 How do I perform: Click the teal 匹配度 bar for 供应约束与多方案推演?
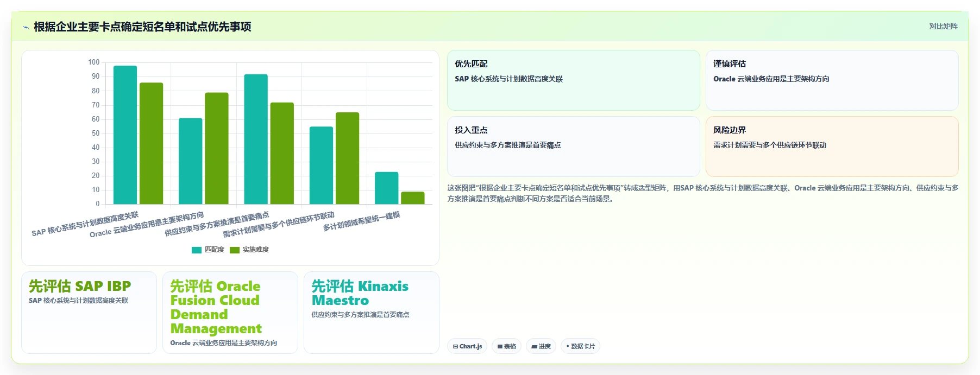(256, 139)
